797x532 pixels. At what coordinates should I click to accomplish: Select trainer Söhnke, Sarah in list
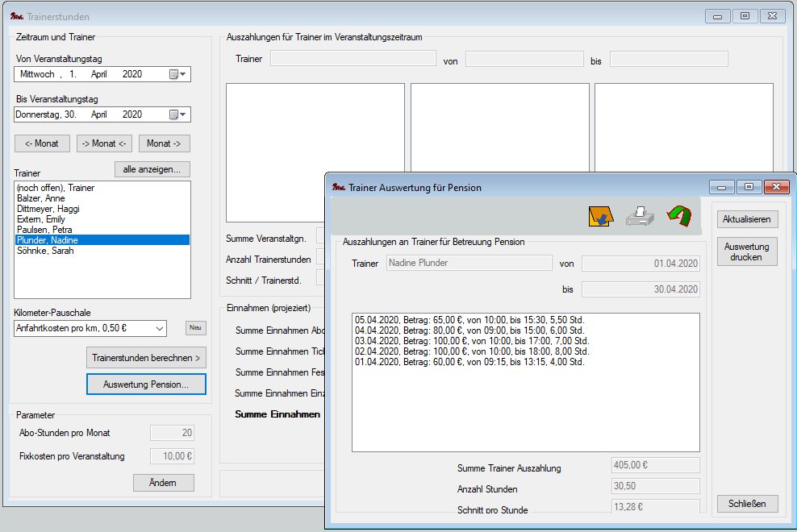pyautogui.click(x=41, y=251)
